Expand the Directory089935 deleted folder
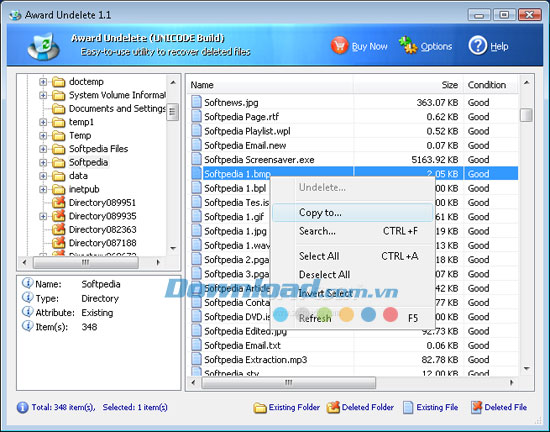 click(x=43, y=216)
